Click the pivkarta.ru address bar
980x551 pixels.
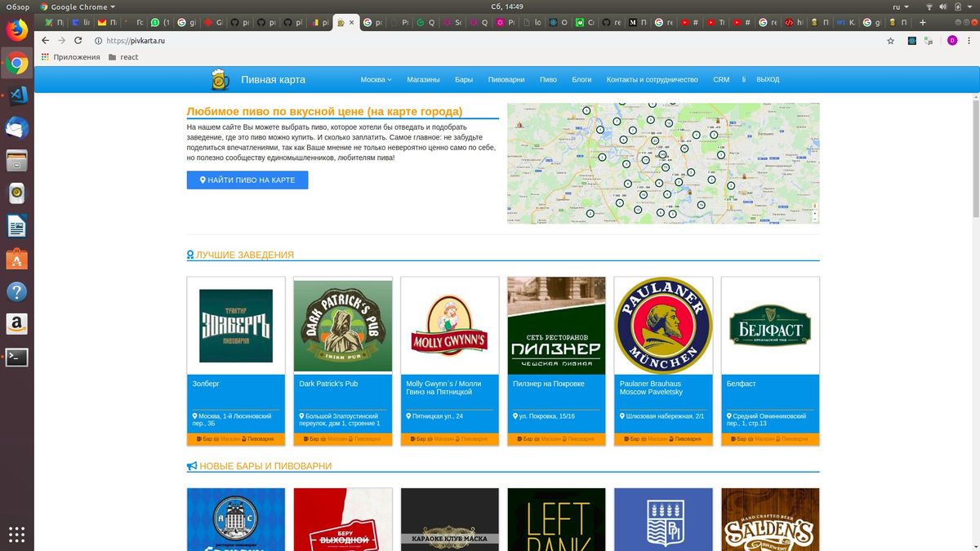click(490, 40)
